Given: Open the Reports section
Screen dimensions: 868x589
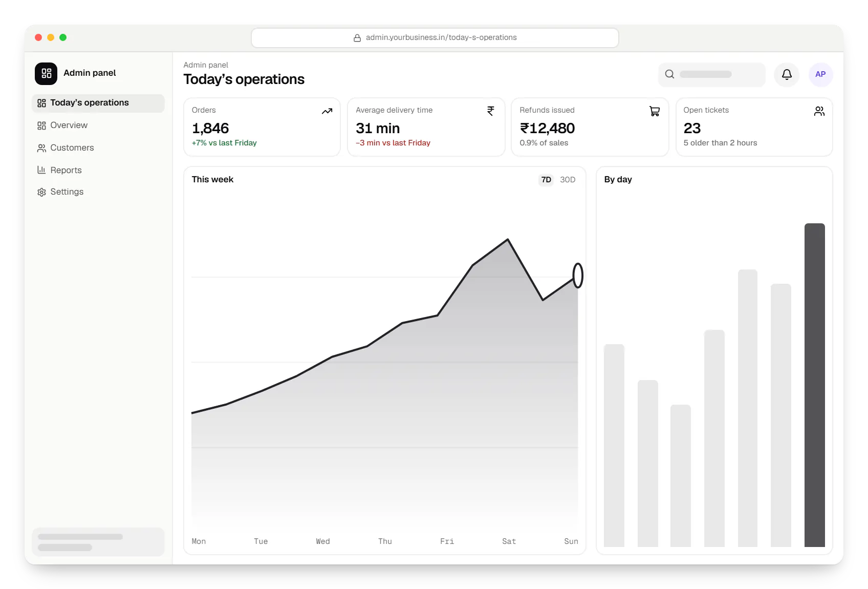Looking at the screenshot, I should pos(98,170).
